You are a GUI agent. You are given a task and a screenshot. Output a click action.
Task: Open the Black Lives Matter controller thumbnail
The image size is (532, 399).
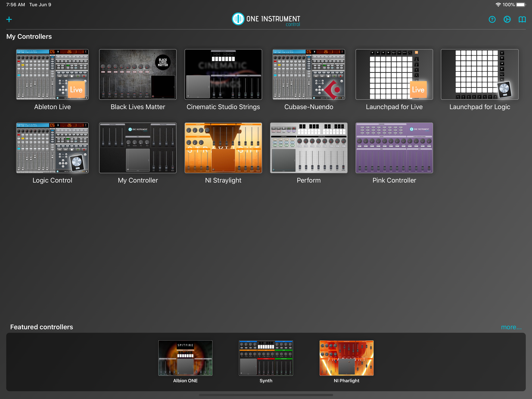coord(137,74)
